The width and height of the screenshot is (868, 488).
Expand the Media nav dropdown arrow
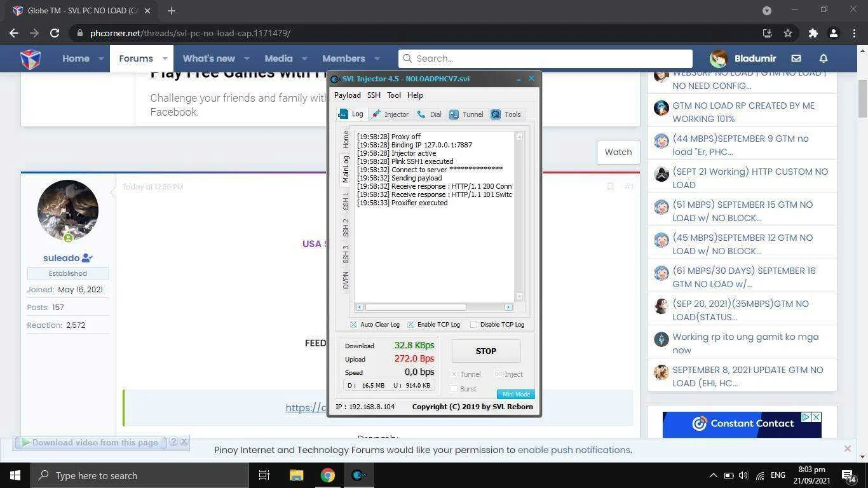[x=304, y=58]
